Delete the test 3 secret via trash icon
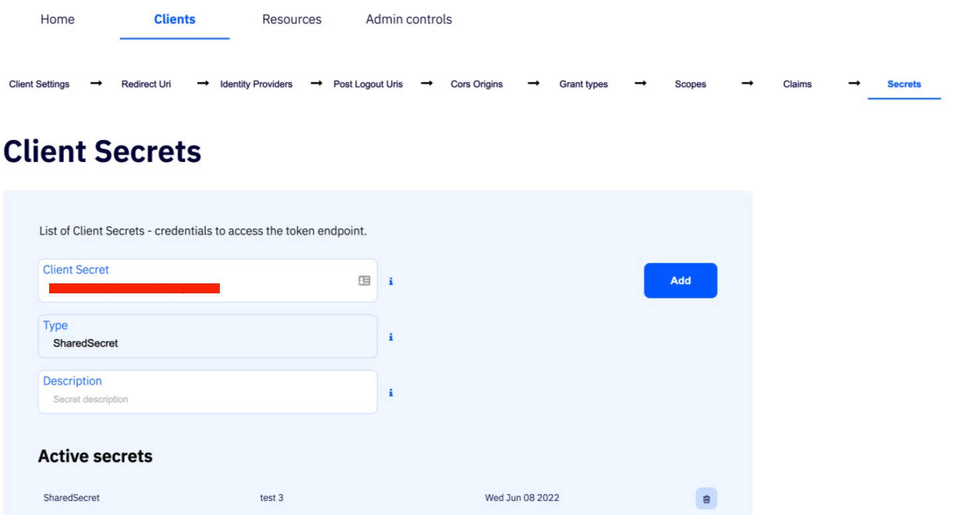This screenshot has width=980, height=515. coord(706,498)
